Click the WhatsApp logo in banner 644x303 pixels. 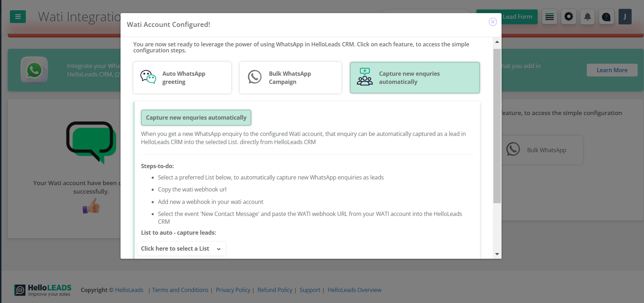tap(34, 70)
